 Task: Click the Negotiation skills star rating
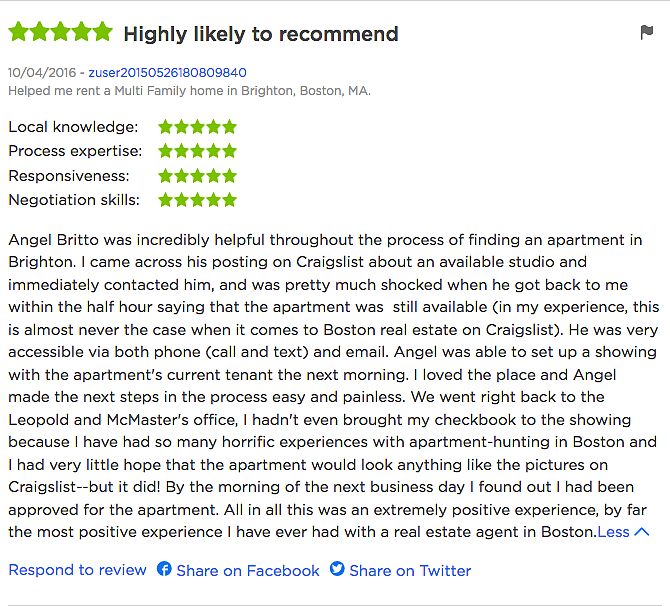(197, 200)
